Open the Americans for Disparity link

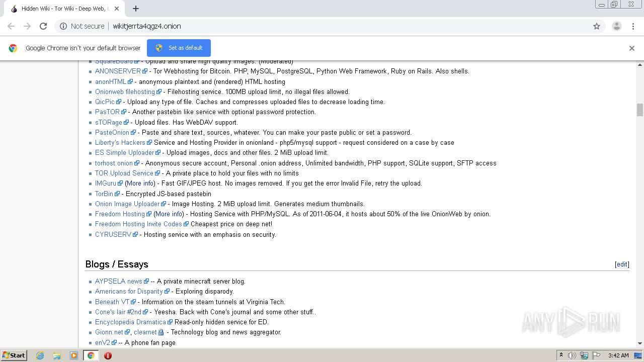pyautogui.click(x=129, y=291)
